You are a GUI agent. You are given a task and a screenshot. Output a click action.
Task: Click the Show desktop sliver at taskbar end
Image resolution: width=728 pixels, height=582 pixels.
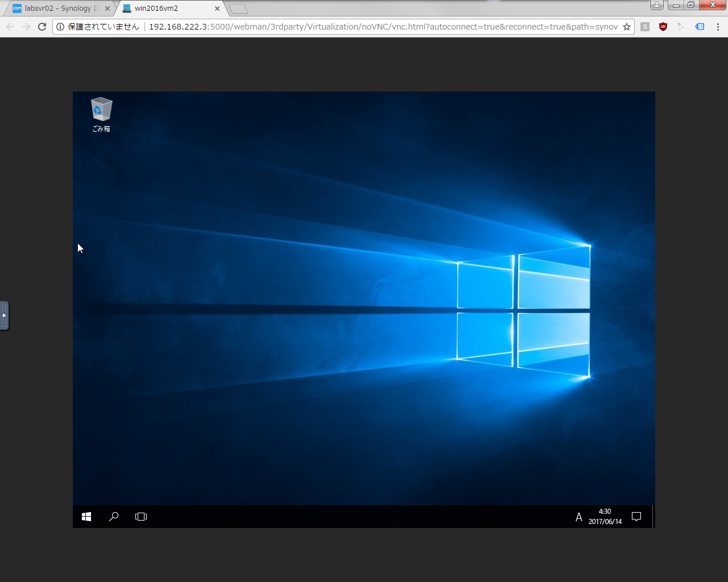pos(653,517)
